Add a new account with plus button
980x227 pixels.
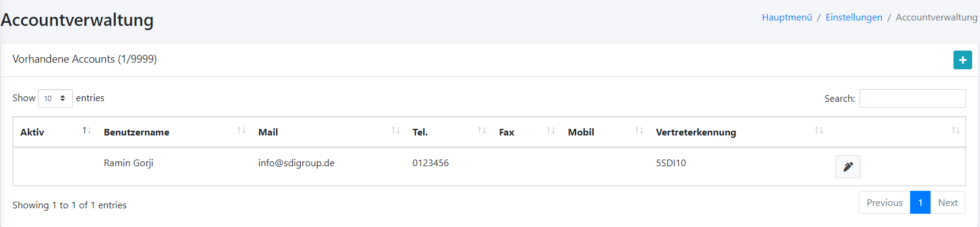[x=963, y=60]
